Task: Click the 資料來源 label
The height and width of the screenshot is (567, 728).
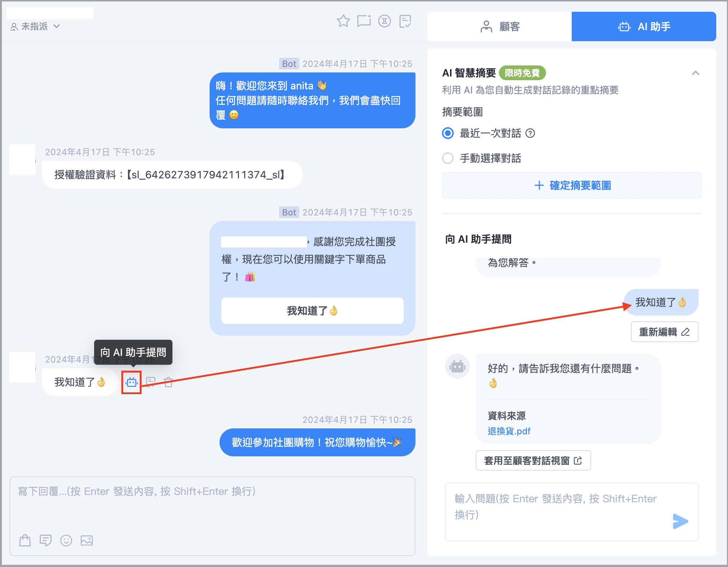Action: pyautogui.click(x=506, y=416)
